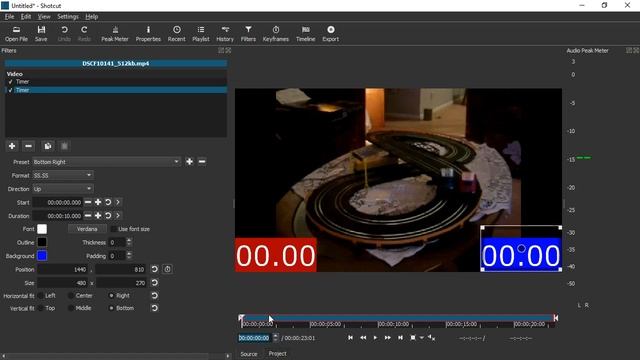Open the zoom level dropdown arrow

[422, 338]
